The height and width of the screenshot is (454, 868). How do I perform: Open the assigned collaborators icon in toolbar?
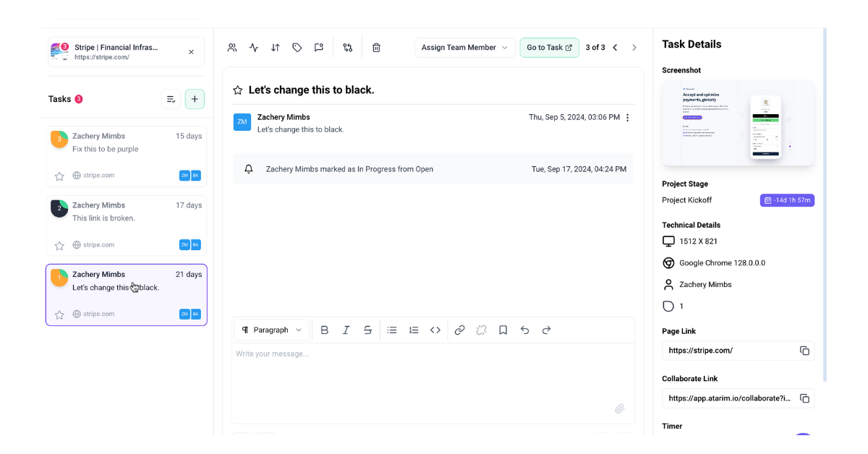(x=232, y=47)
